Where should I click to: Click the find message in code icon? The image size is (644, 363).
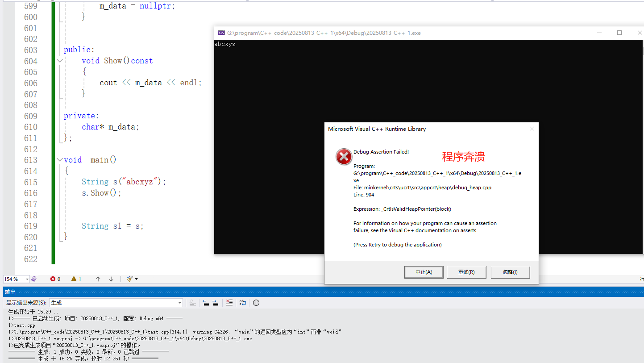tap(192, 303)
